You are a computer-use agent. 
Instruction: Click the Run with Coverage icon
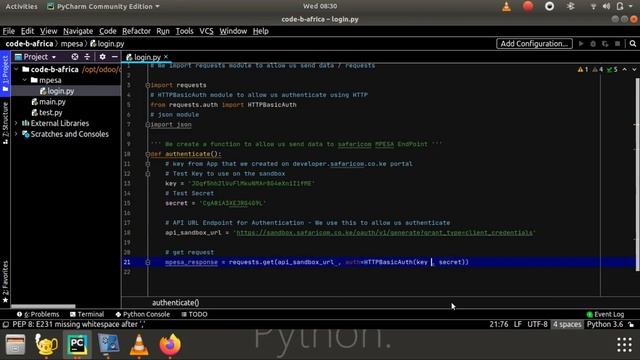point(605,44)
